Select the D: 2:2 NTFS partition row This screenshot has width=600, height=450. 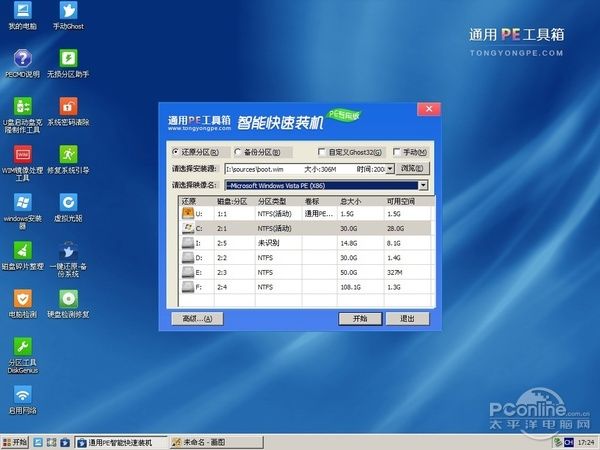click(300, 257)
